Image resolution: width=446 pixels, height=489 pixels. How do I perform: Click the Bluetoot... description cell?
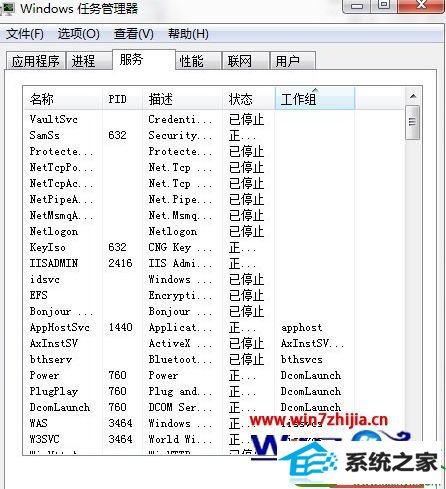tap(180, 359)
